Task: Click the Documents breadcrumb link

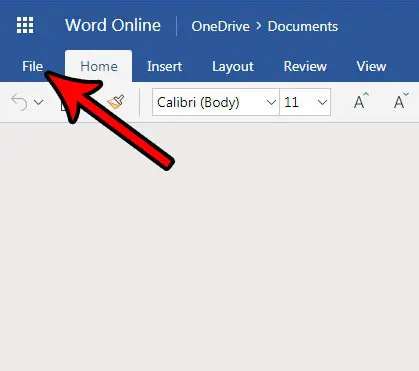Action: pos(303,26)
